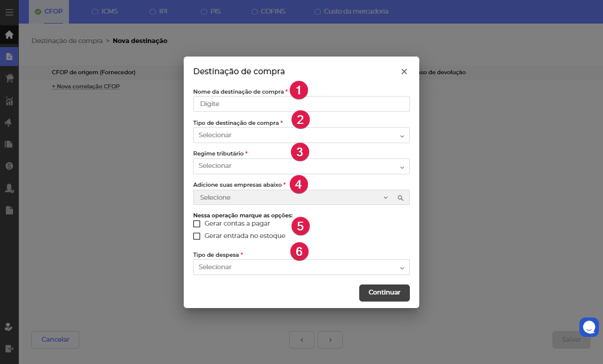
Task: Open the chart reports sidebar icon
Action: coord(9,101)
